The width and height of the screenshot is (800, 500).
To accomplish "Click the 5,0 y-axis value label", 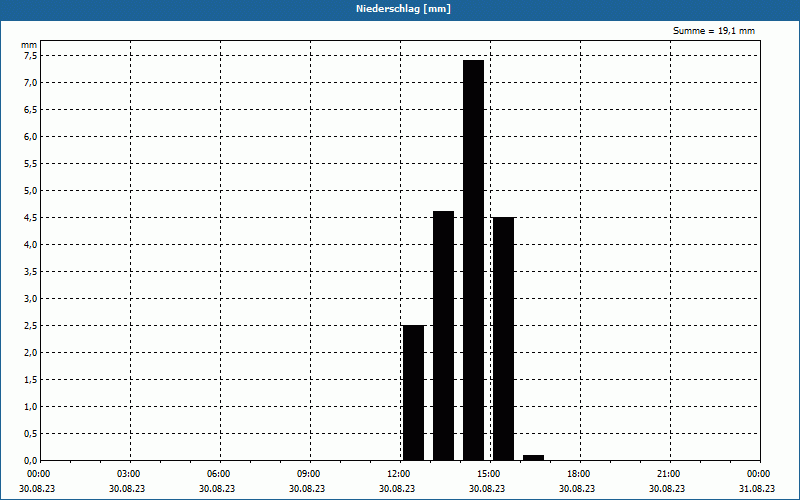I will pyautogui.click(x=30, y=190).
